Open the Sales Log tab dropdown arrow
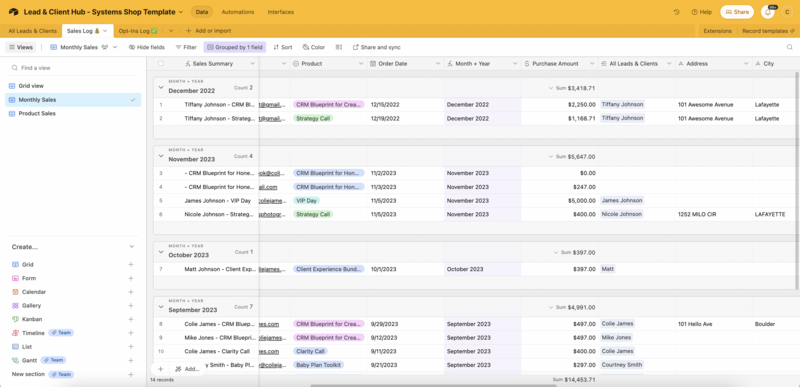800x387 pixels. [105, 31]
